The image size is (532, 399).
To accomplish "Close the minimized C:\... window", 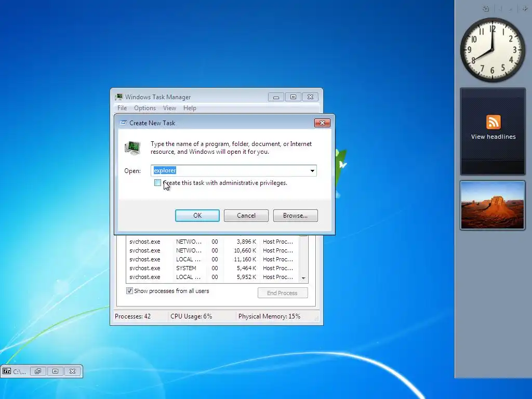I will coord(73,371).
